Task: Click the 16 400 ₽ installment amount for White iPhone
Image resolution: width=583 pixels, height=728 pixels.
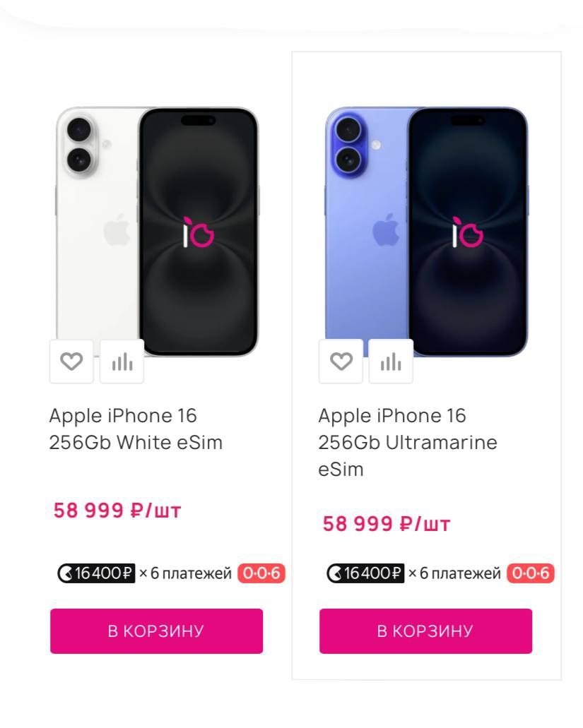Action: 104,573
